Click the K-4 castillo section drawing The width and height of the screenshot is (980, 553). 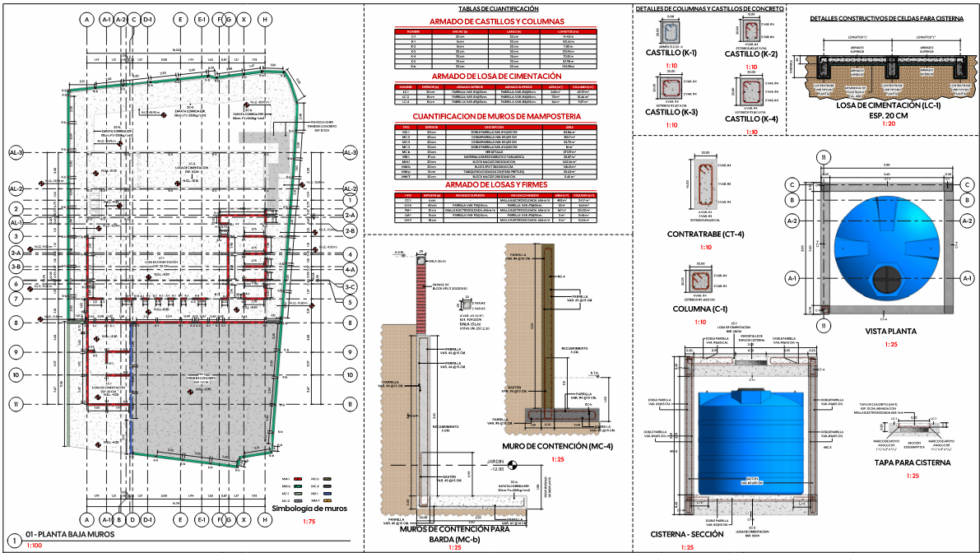(x=752, y=91)
